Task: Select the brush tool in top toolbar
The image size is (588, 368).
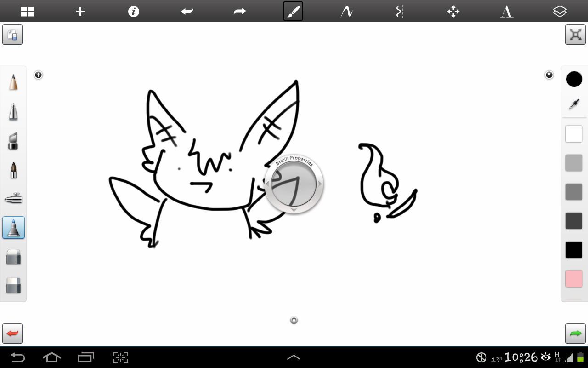Action: 293,11
